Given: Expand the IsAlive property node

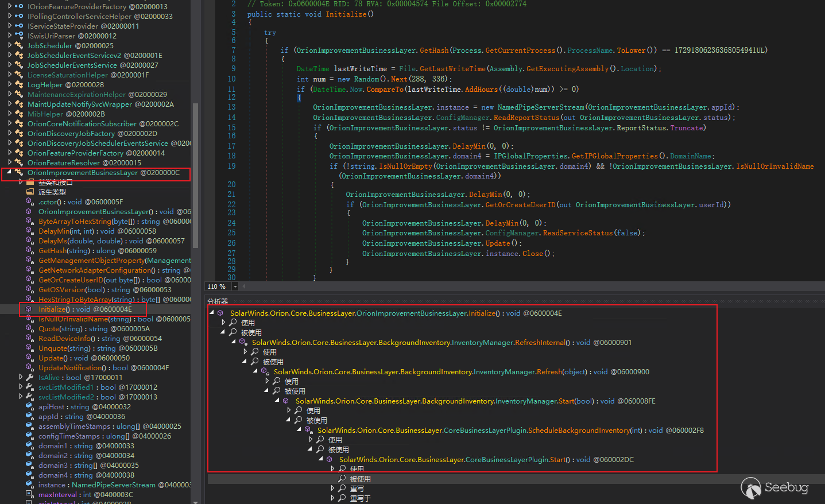Looking at the screenshot, I should [21, 378].
